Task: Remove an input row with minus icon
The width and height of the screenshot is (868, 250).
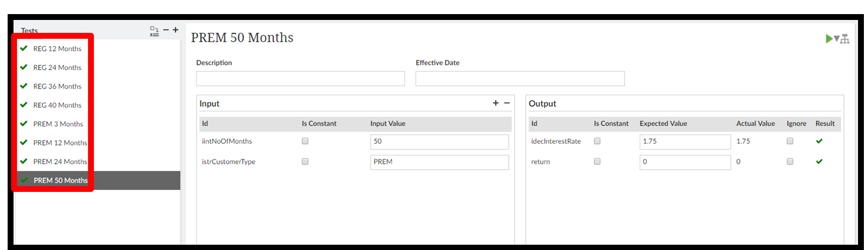Action: (x=507, y=103)
